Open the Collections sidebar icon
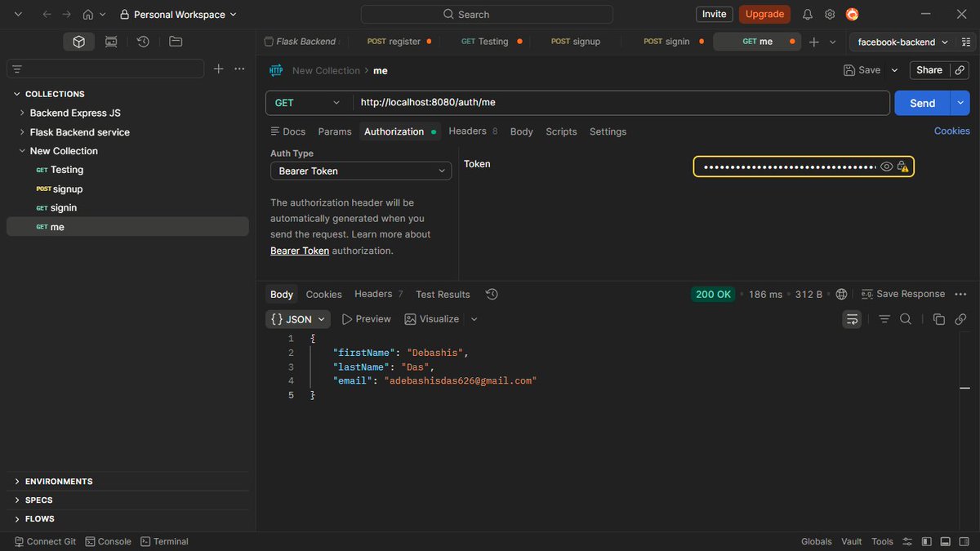 tap(78, 41)
